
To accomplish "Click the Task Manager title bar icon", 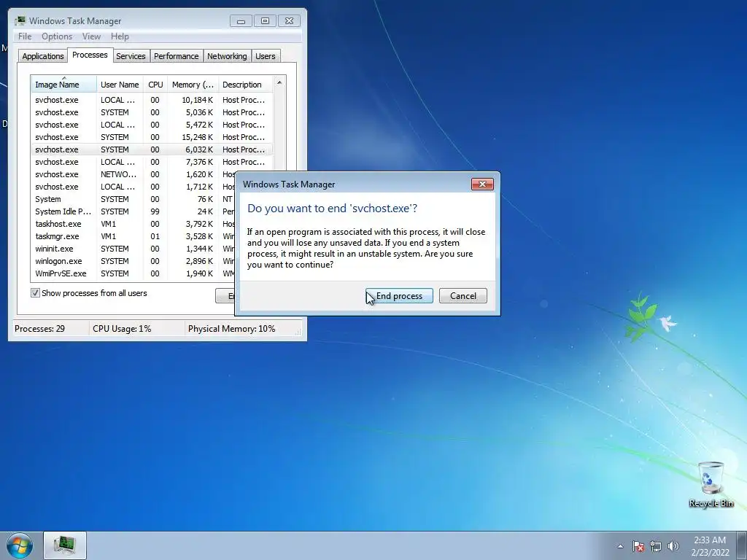I will (20, 20).
